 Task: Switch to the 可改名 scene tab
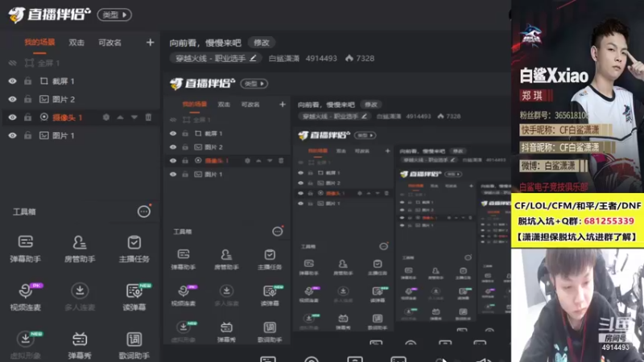[x=109, y=43]
